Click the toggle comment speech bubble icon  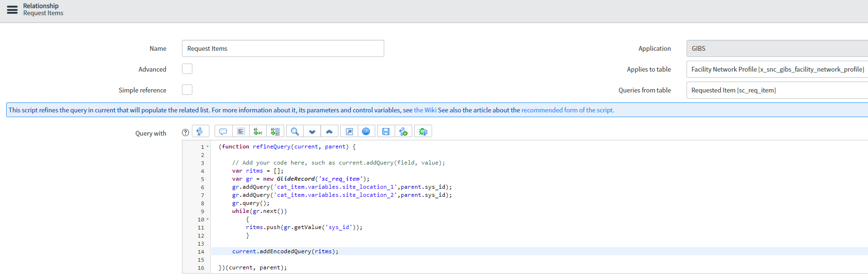(223, 131)
